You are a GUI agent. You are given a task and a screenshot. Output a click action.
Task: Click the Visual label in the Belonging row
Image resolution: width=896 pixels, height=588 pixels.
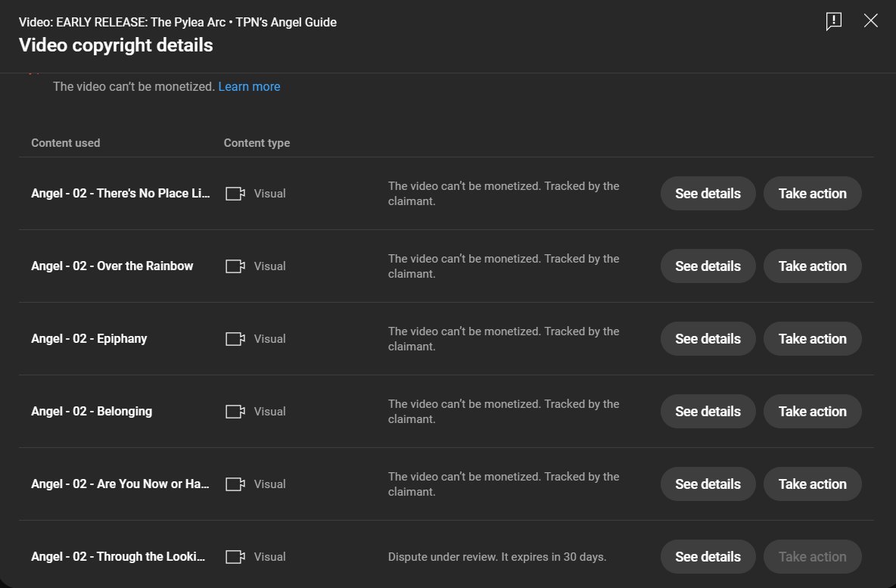point(269,411)
